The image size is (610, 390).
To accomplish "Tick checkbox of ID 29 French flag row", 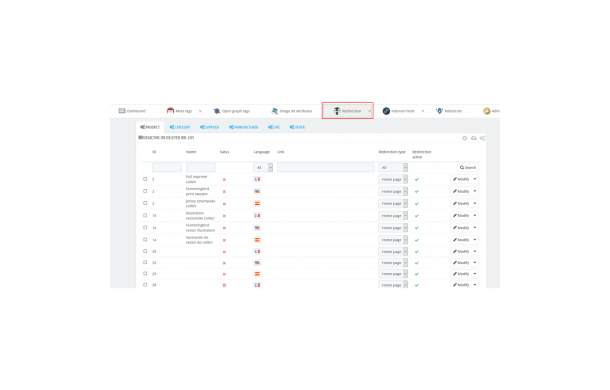I will (x=145, y=251).
